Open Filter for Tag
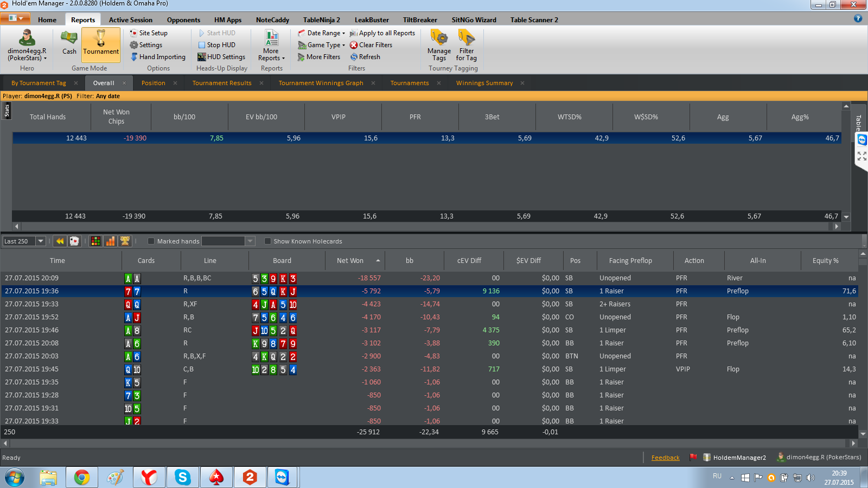 (467, 45)
